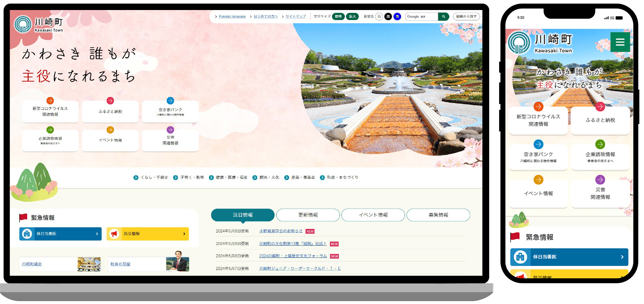Screen dimensions: 644x304
Task: Switch to the 募集情報 tab
Action: [438, 215]
